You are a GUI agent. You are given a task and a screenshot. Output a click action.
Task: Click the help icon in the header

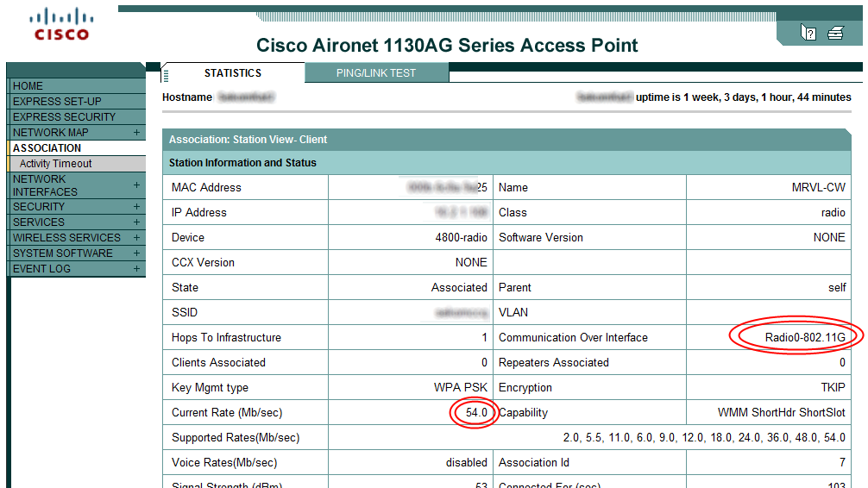[808, 33]
